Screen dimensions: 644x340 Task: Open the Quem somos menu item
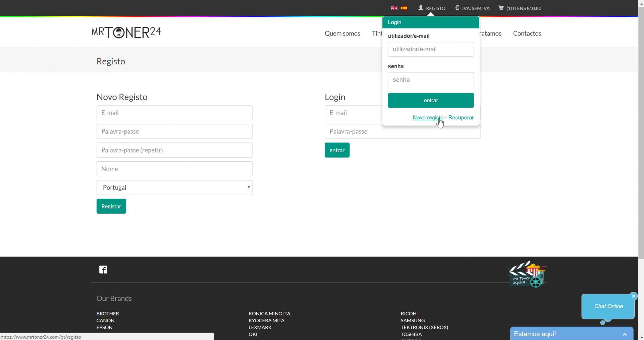click(x=342, y=33)
